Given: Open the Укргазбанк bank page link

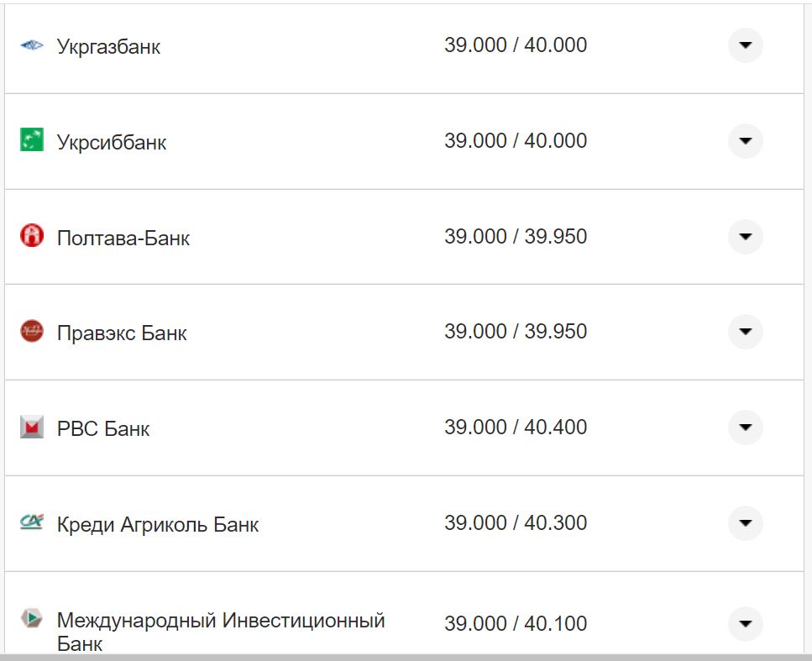Looking at the screenshot, I should 106,46.
